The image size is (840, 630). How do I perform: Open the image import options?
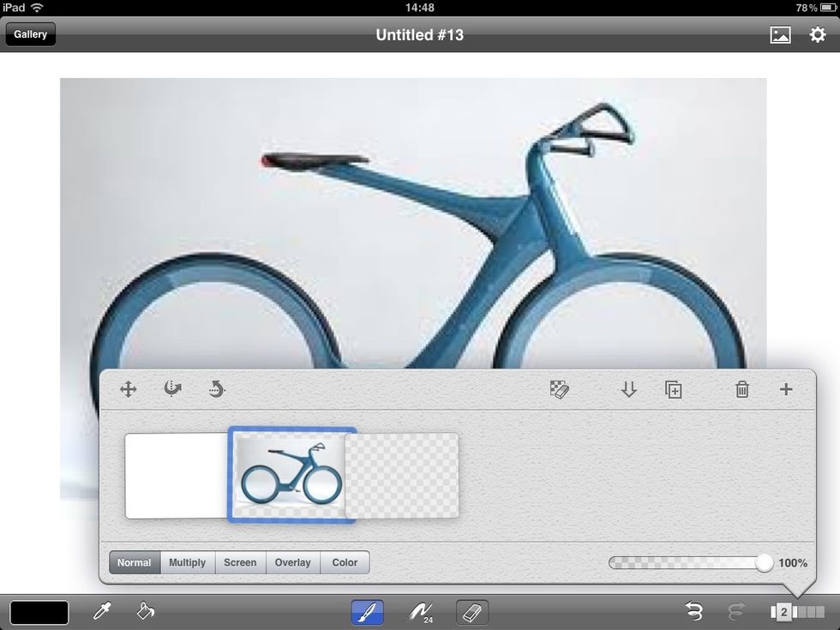tap(780, 34)
